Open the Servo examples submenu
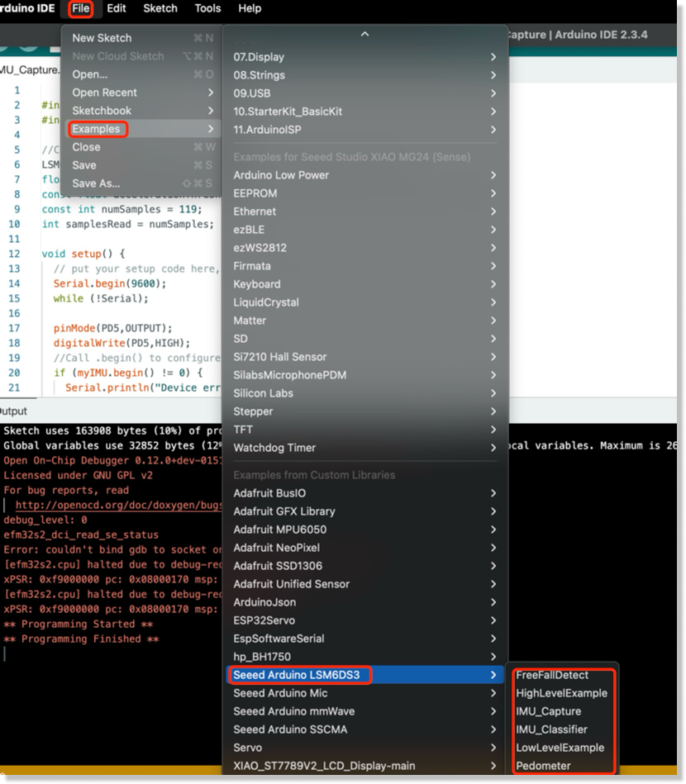 point(364,748)
